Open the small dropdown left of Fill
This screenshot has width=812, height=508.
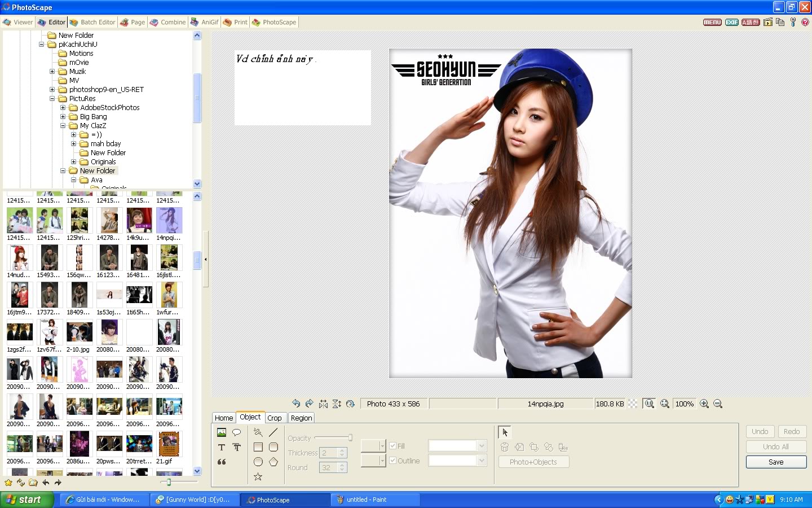(x=373, y=446)
